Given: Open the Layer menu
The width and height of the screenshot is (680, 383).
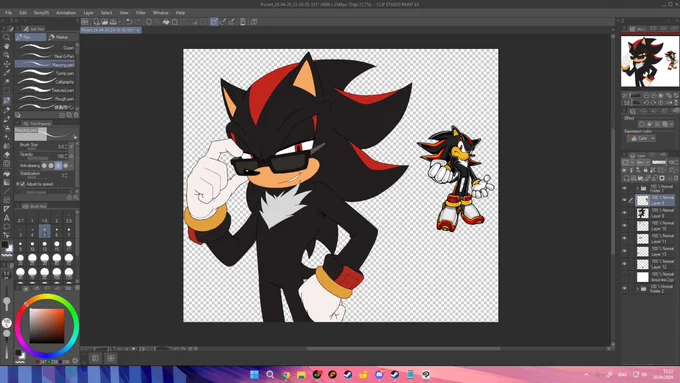Looking at the screenshot, I should click(x=88, y=13).
